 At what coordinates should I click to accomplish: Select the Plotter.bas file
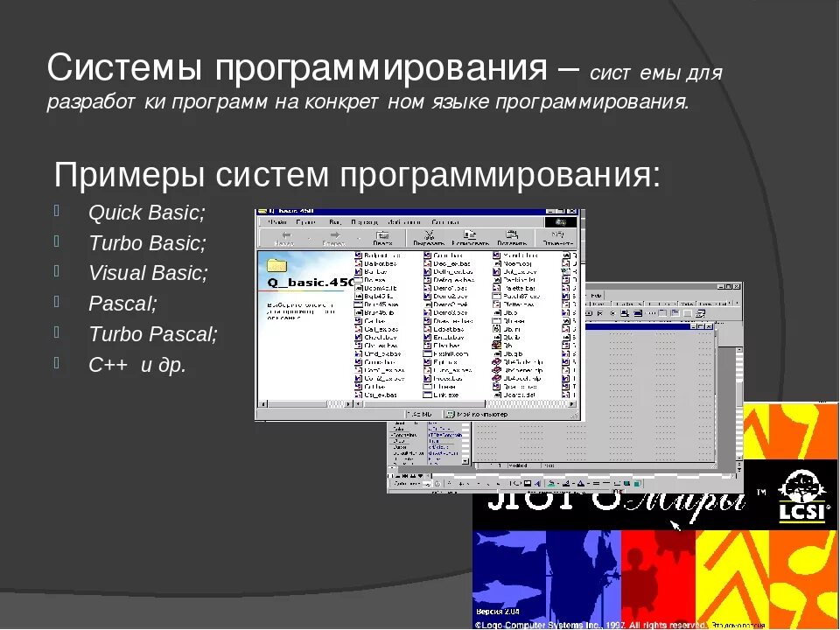point(514,304)
